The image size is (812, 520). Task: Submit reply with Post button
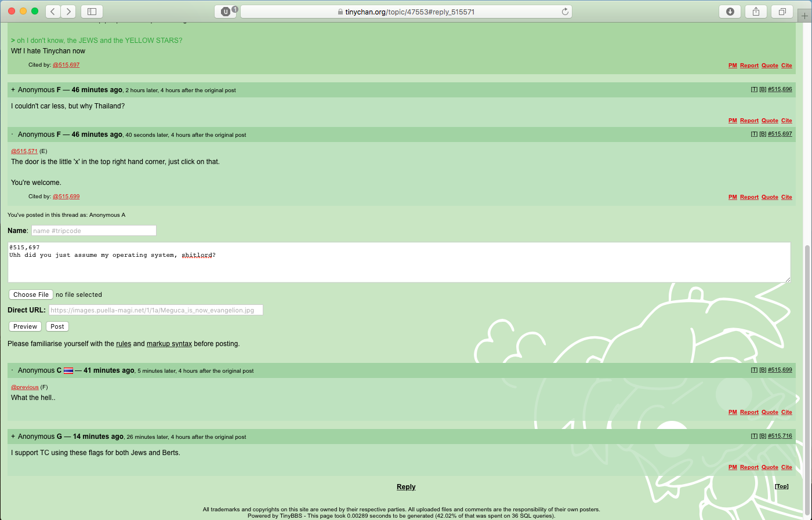point(57,326)
